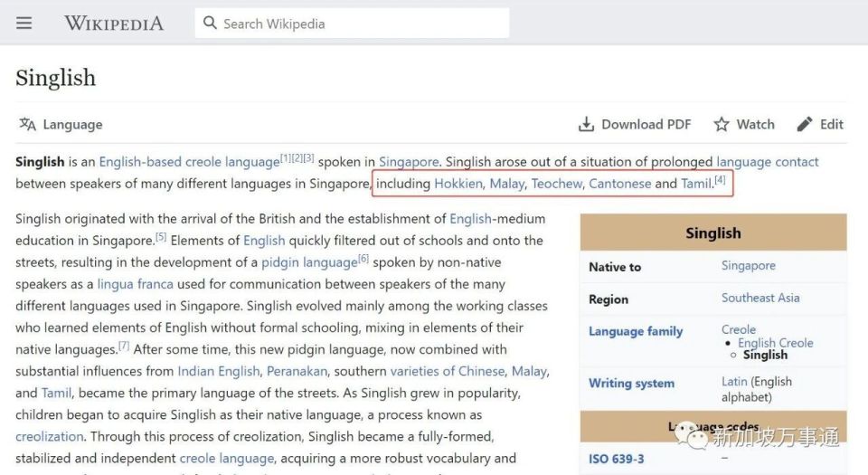Open citation reference [4]
This screenshot has width=868, height=475.
tap(720, 179)
